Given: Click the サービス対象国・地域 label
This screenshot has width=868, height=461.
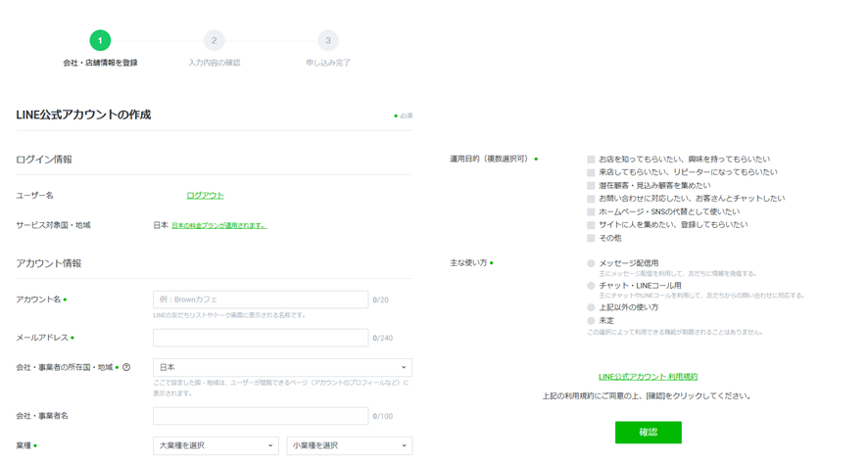Looking at the screenshot, I should point(53,225).
